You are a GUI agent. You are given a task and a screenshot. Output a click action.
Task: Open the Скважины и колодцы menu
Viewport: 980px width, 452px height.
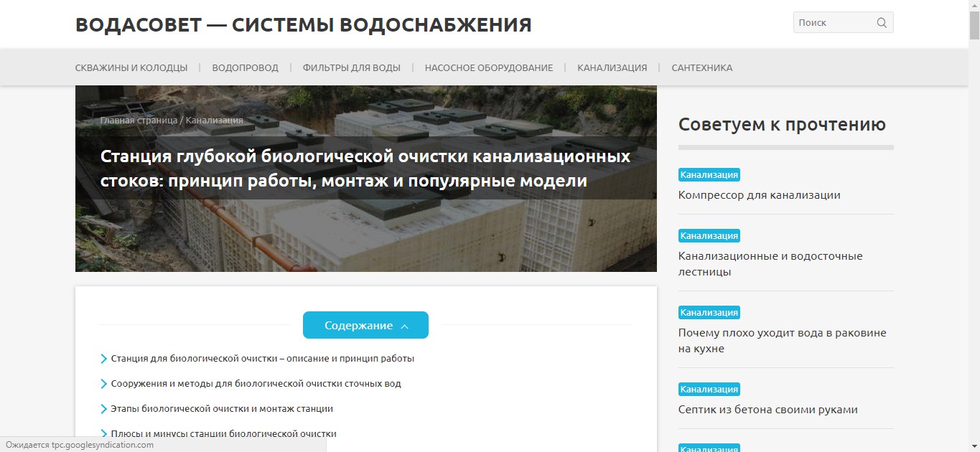(x=131, y=67)
